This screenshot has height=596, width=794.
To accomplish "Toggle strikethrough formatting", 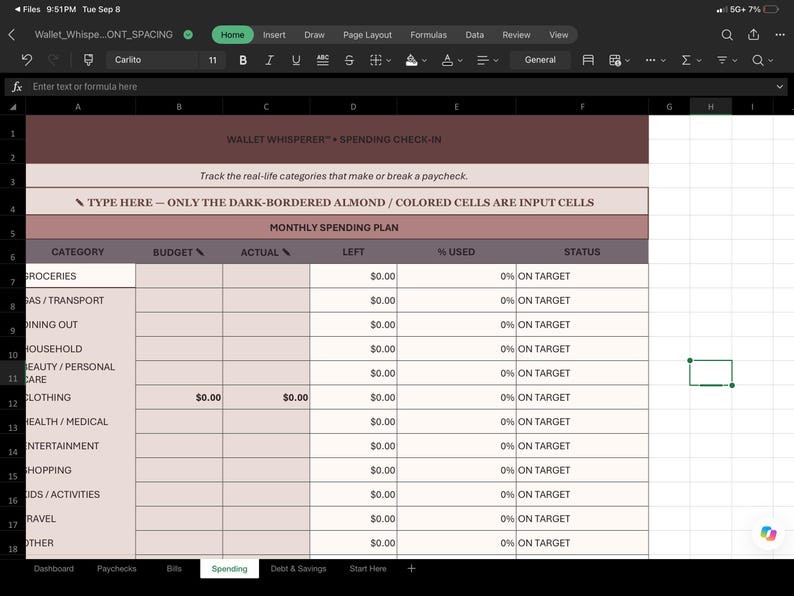I will tap(349, 60).
